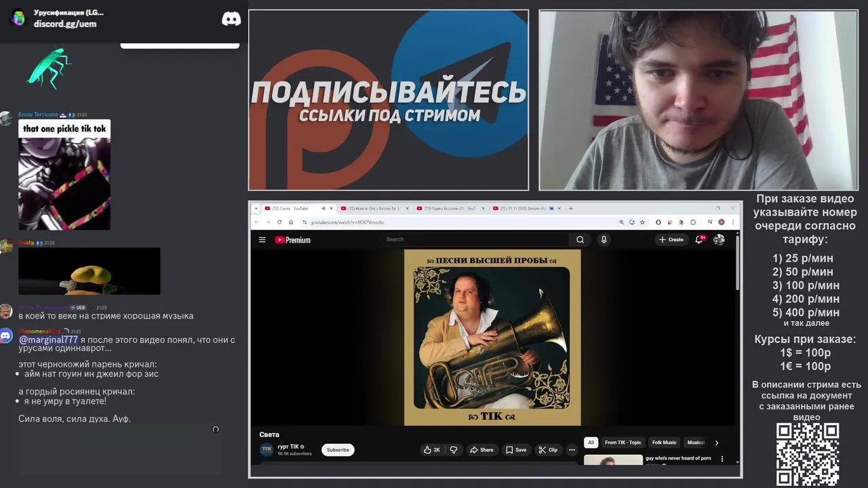Click message 'в коей то веке на стриме'
868x488 pixels.
106,316
